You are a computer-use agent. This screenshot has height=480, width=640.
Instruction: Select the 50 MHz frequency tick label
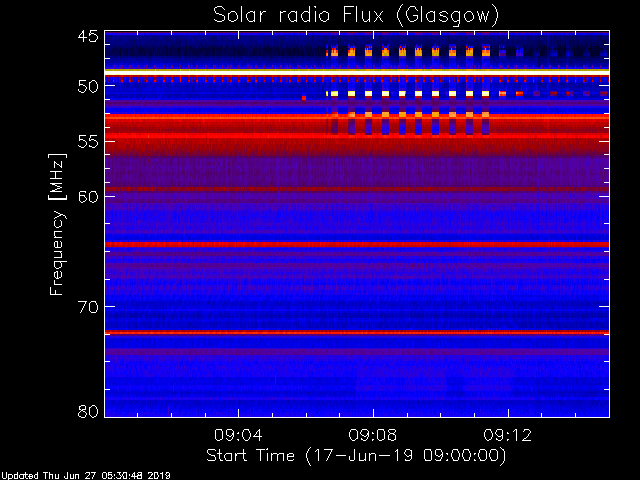click(x=87, y=87)
